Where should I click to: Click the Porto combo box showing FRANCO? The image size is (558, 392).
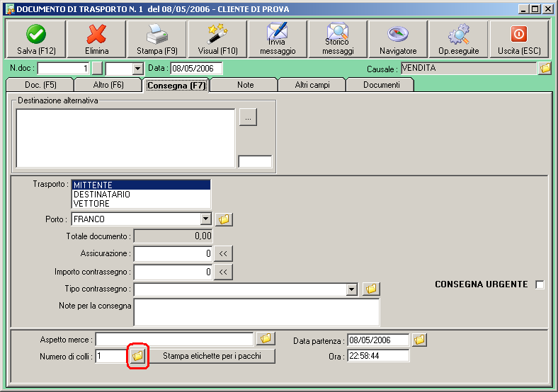tap(142, 219)
